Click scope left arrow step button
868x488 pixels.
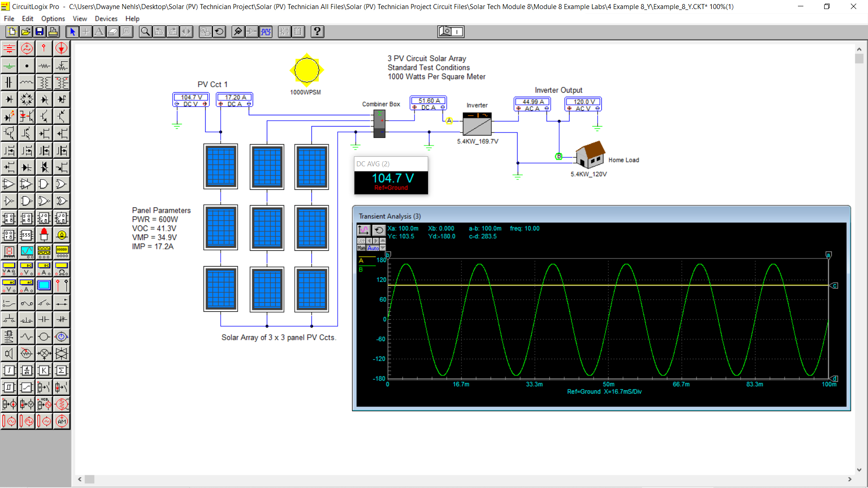click(x=369, y=241)
